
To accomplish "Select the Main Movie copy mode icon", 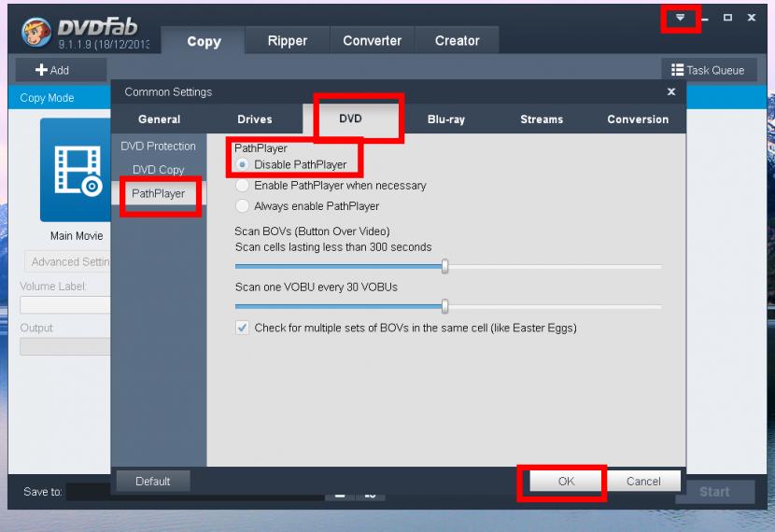I will click(x=76, y=170).
